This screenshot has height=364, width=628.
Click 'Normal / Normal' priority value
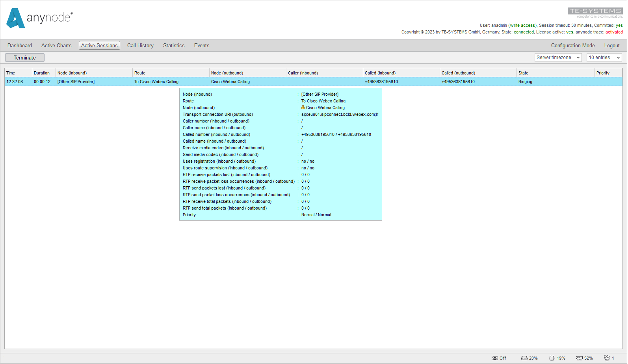click(x=316, y=215)
